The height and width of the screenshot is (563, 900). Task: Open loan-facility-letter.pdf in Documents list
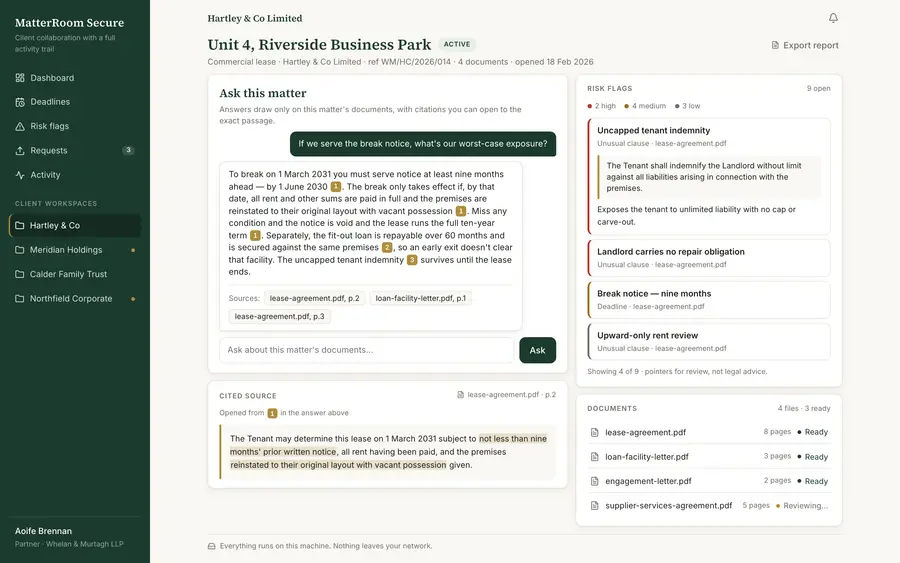(709, 457)
